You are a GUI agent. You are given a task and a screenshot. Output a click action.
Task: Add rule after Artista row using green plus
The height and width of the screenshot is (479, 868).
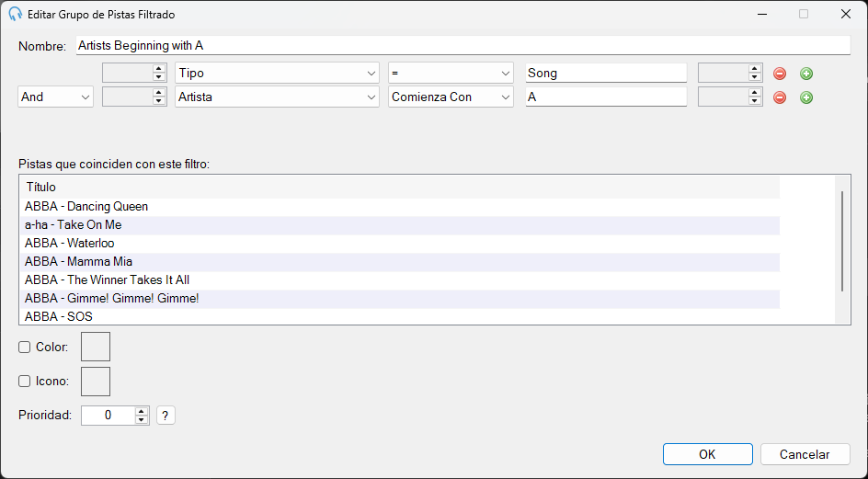806,97
